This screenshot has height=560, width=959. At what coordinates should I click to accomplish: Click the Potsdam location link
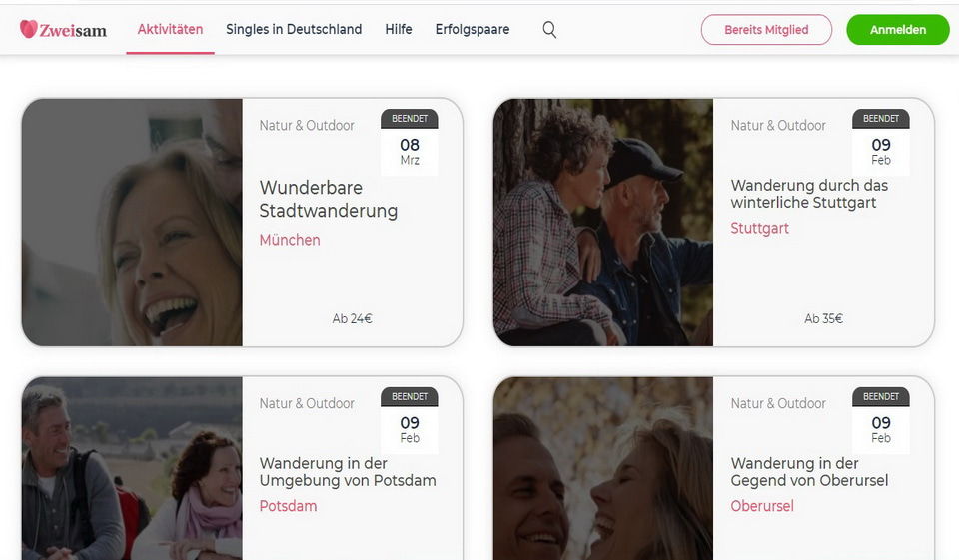pos(288,506)
